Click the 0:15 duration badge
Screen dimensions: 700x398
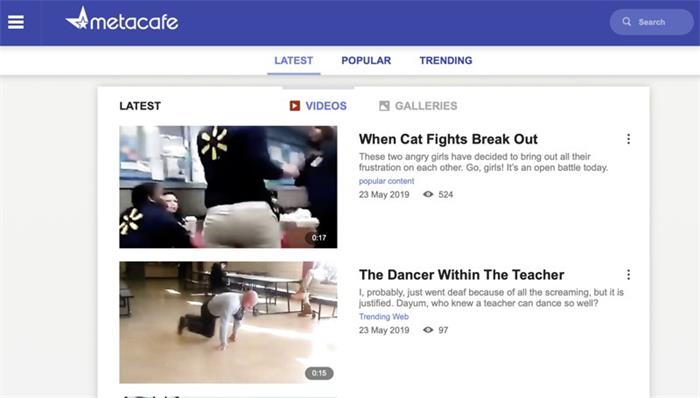pyautogui.click(x=319, y=373)
